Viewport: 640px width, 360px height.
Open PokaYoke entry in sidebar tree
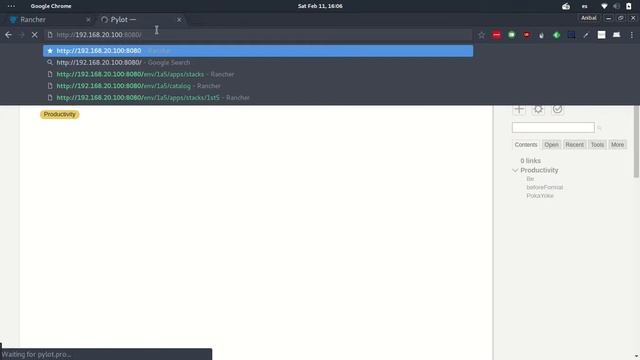coord(540,196)
